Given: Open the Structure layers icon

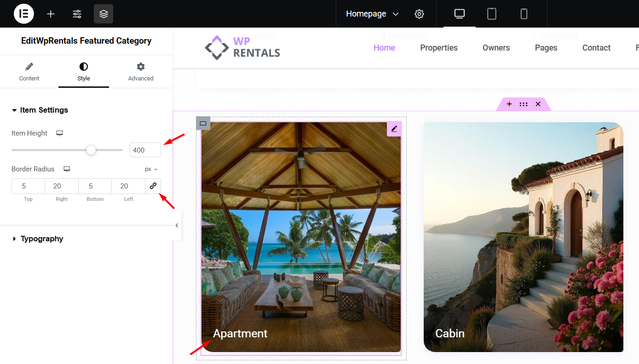Looking at the screenshot, I should coord(104,14).
